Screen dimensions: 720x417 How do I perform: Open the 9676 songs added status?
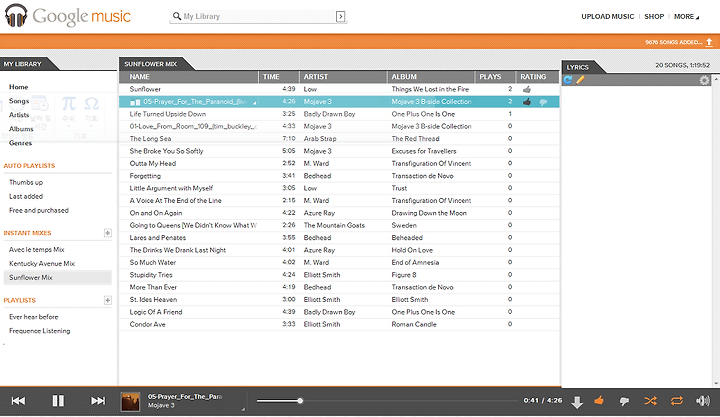(674, 42)
